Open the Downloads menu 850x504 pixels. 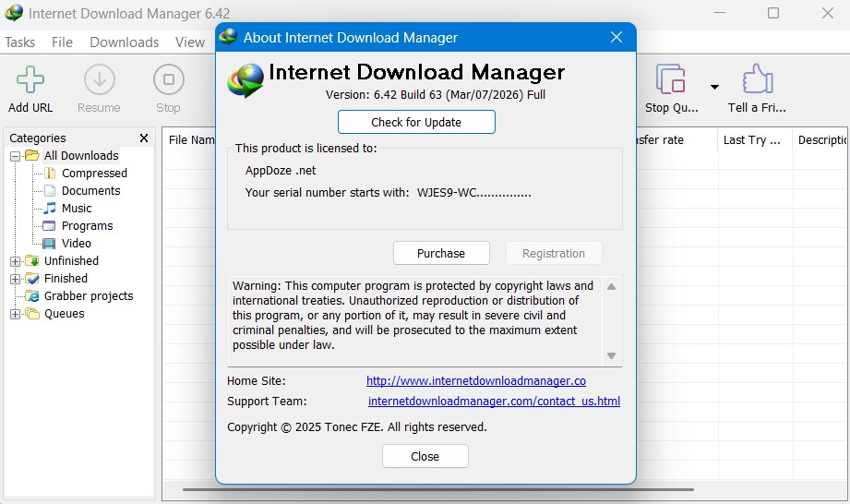pos(124,42)
